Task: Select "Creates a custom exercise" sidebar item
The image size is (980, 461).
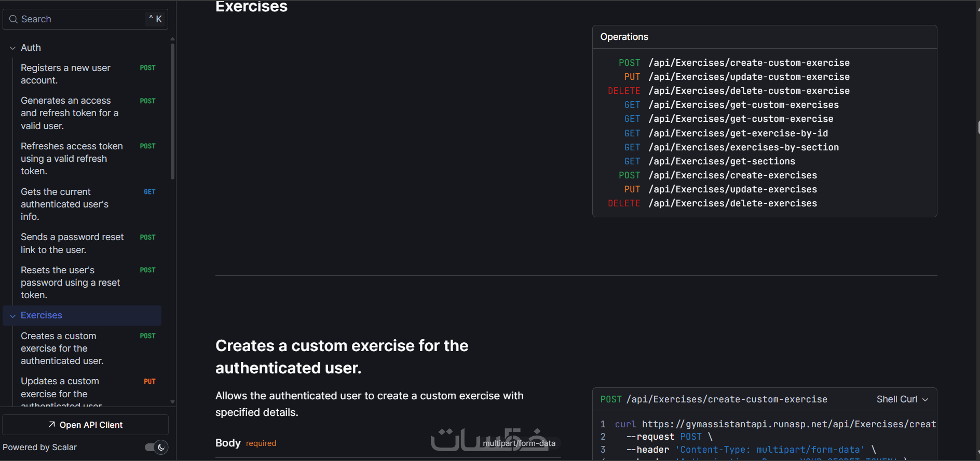Action: [62, 348]
